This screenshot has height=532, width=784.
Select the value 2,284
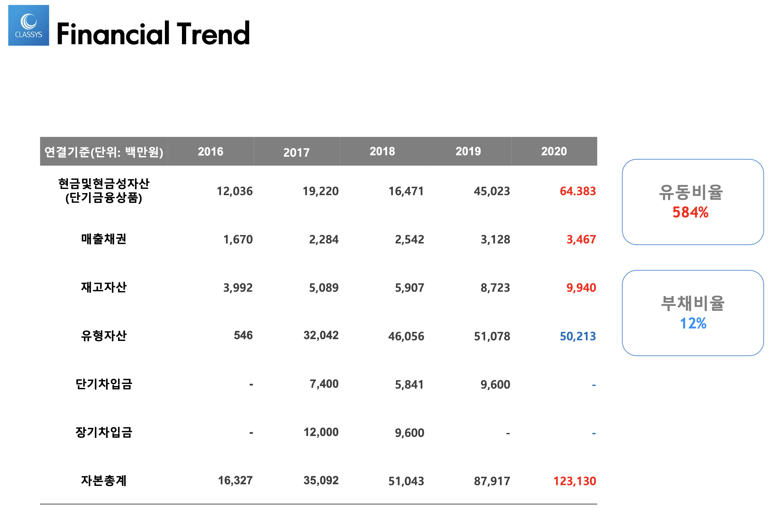pos(324,239)
